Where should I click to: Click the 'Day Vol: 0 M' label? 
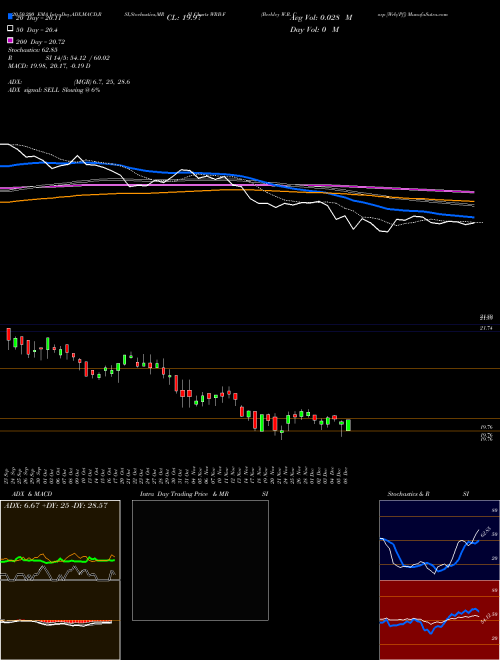point(314,29)
